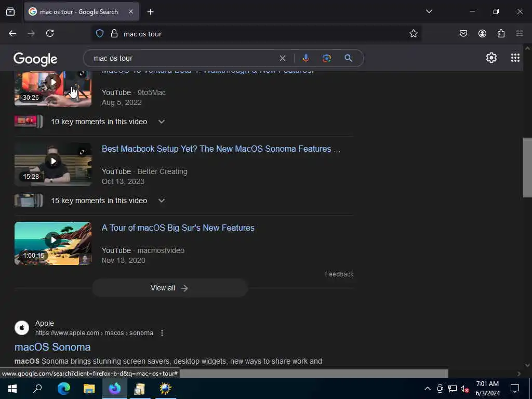532x399 pixels.
Task: Click the Google search input box
Action: [183, 58]
